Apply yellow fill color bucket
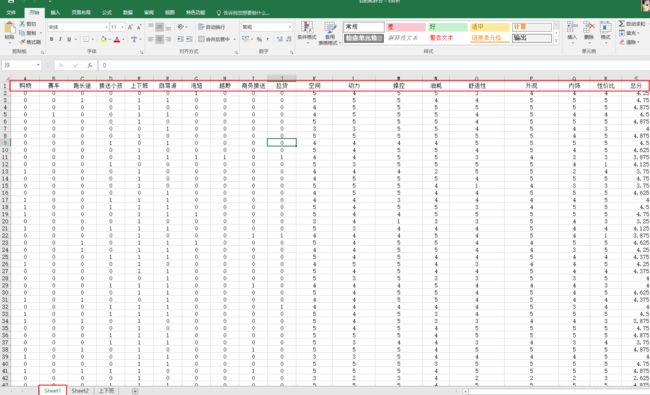 coord(104,39)
